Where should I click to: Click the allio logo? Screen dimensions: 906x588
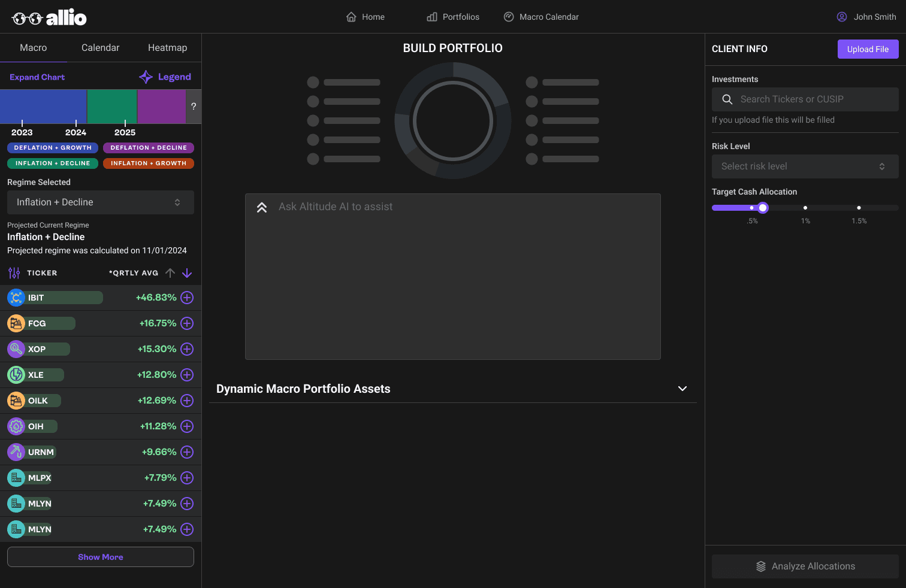49,18
